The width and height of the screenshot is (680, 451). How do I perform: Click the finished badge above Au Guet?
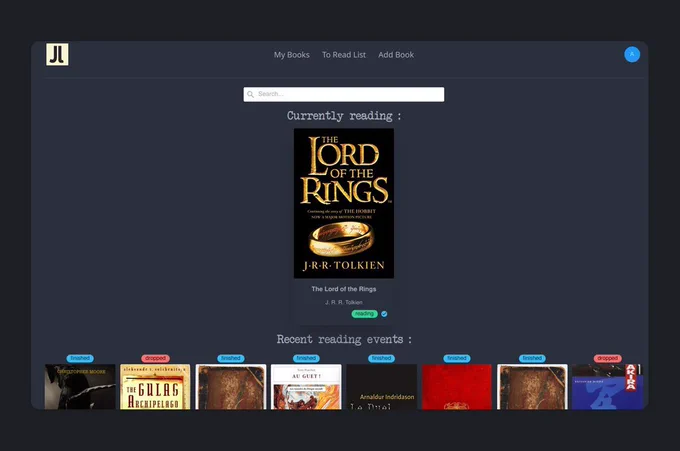pyautogui.click(x=306, y=358)
